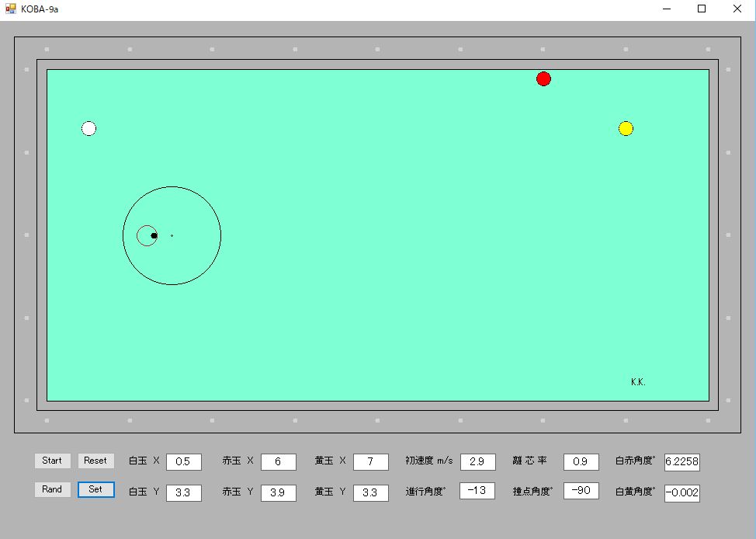Click the 白赤角度 label

point(636,461)
